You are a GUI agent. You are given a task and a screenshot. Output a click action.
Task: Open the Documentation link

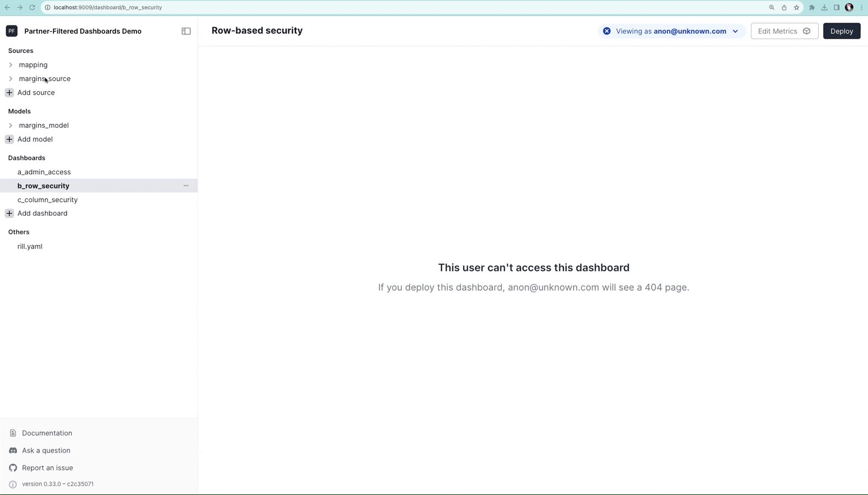47,433
